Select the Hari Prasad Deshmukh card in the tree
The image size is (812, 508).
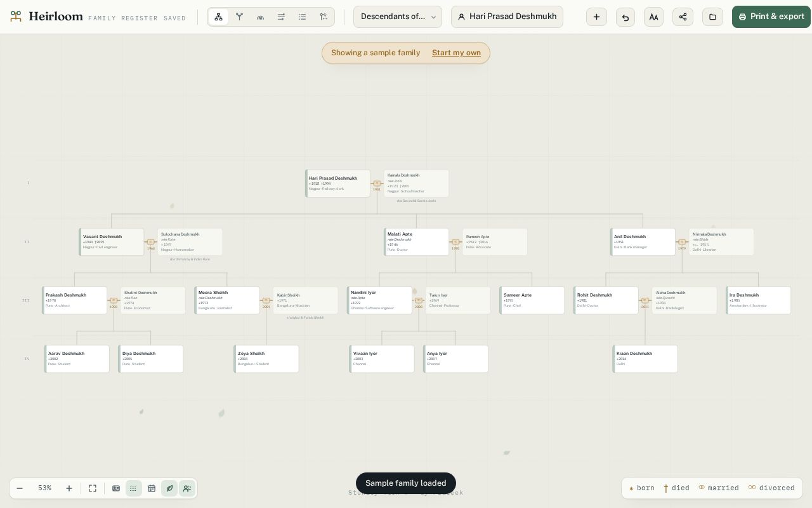tap(337, 184)
